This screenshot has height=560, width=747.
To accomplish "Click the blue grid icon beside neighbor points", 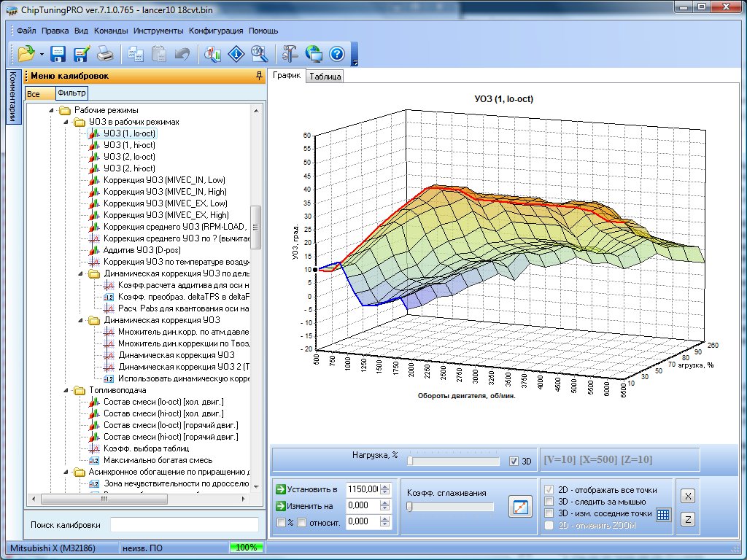I will click(x=662, y=514).
